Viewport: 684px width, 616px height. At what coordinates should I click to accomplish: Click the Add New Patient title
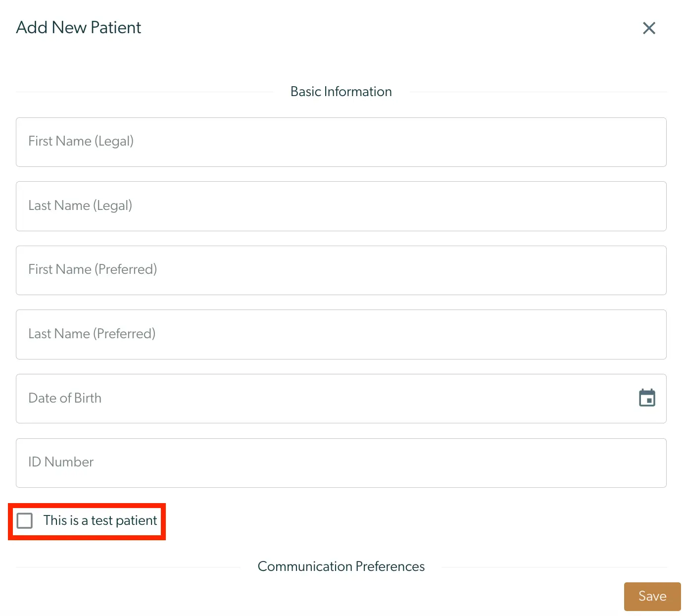click(78, 28)
